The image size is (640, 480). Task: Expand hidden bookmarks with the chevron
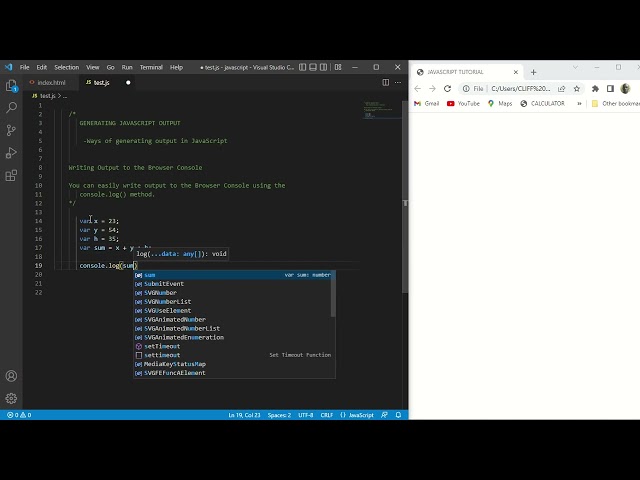pos(579,104)
